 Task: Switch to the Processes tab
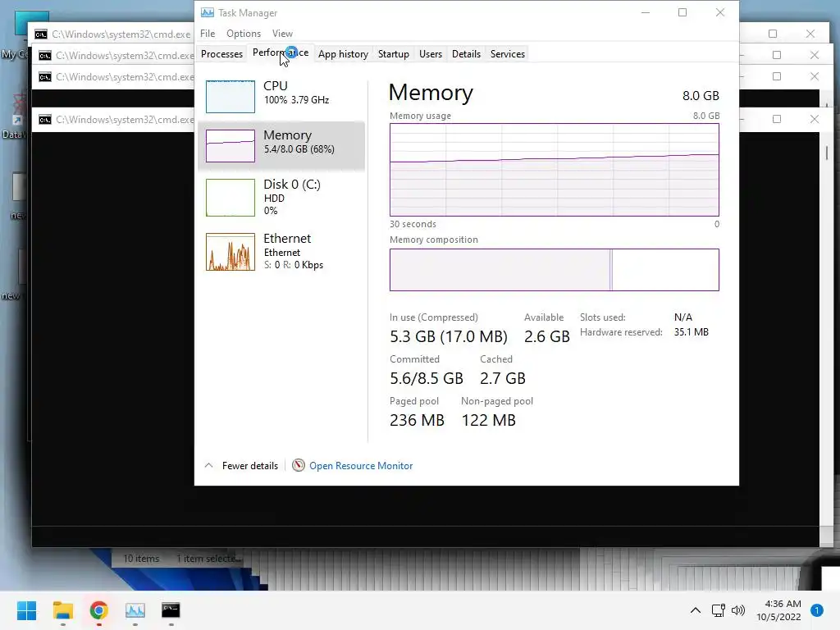coord(221,53)
